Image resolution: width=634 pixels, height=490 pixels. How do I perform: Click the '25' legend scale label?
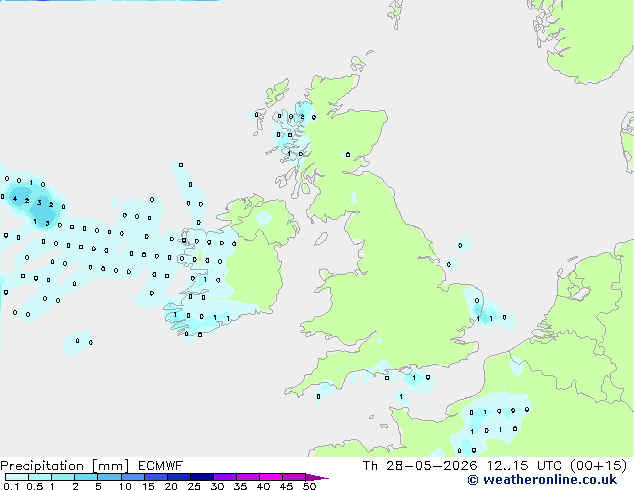[x=194, y=486]
